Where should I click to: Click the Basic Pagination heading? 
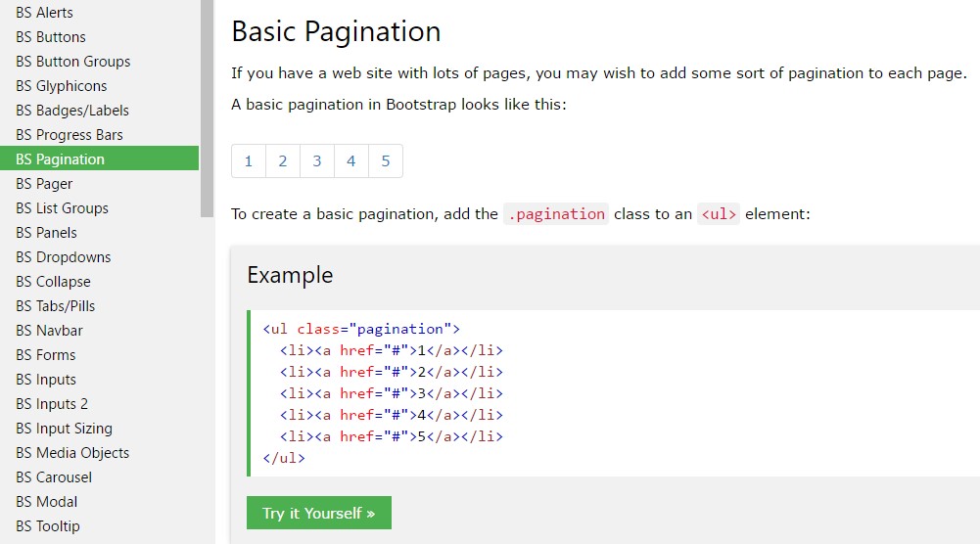[336, 32]
